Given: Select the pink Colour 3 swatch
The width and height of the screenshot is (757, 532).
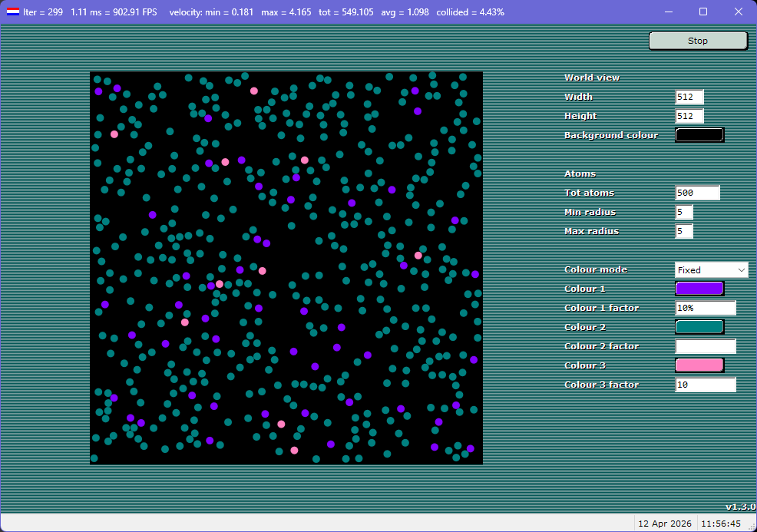Looking at the screenshot, I should [x=699, y=365].
